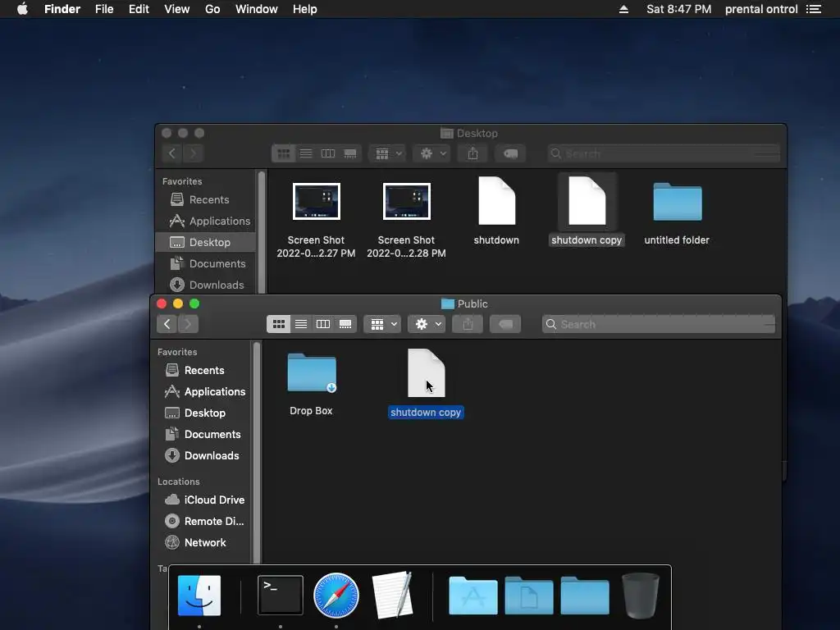Switch Desktop window to column view
The image size is (840, 630).
click(328, 153)
